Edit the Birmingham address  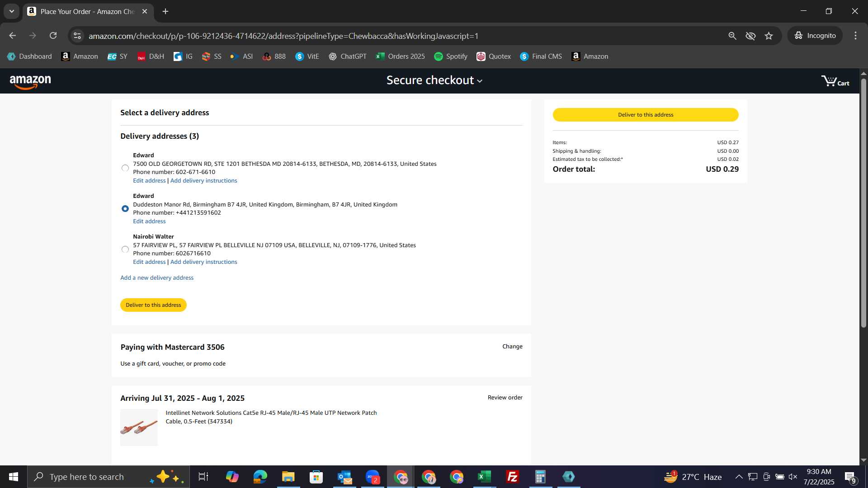pos(149,221)
